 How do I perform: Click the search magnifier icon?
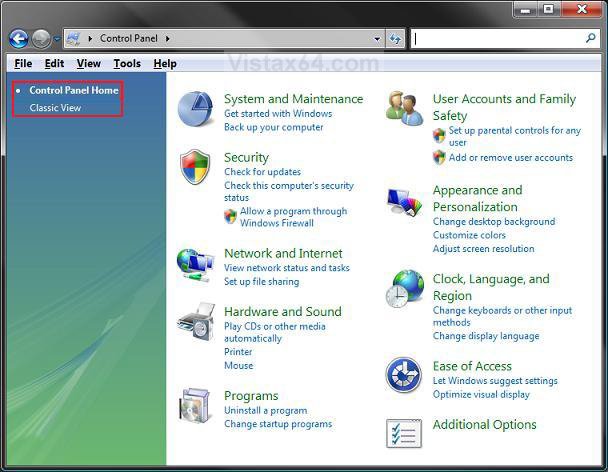(x=591, y=38)
